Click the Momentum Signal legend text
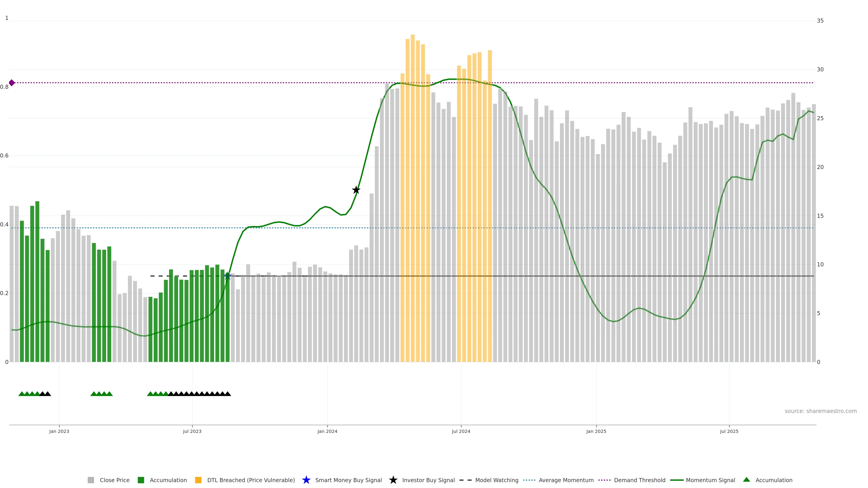The image size is (868, 488). tap(710, 480)
